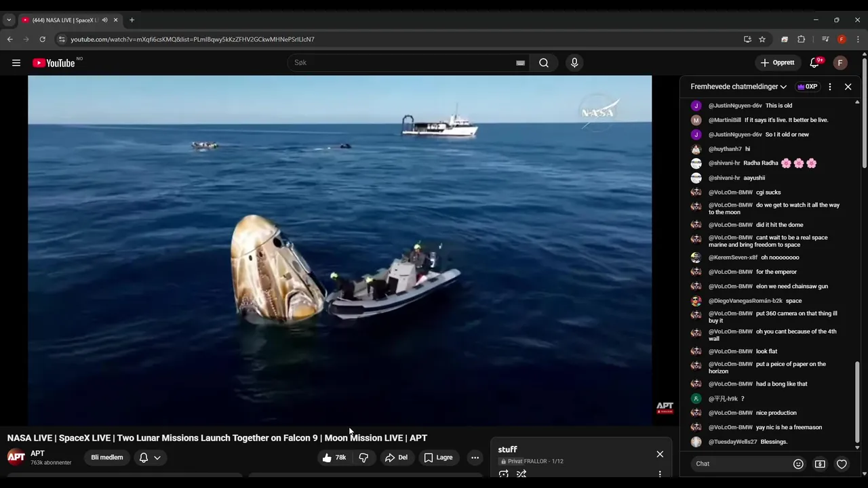This screenshot has height=488, width=868.
Task: Open a new browser tab
Action: pos(132,20)
